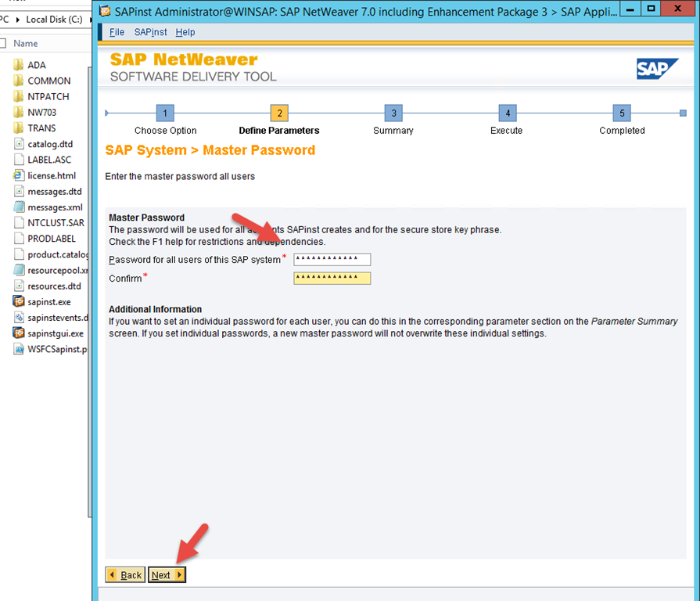The width and height of the screenshot is (700, 601).
Task: Click step 1 Choose Option marker
Action: [x=165, y=113]
